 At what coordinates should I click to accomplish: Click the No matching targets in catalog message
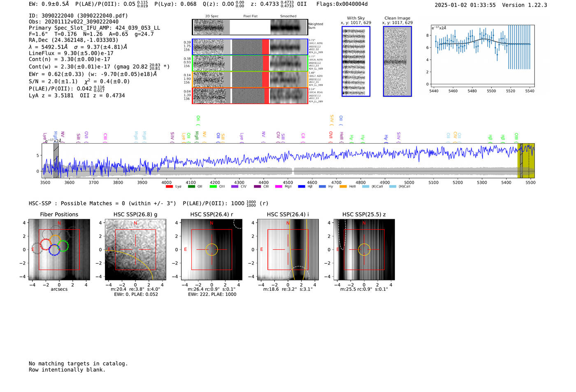tap(78, 364)
